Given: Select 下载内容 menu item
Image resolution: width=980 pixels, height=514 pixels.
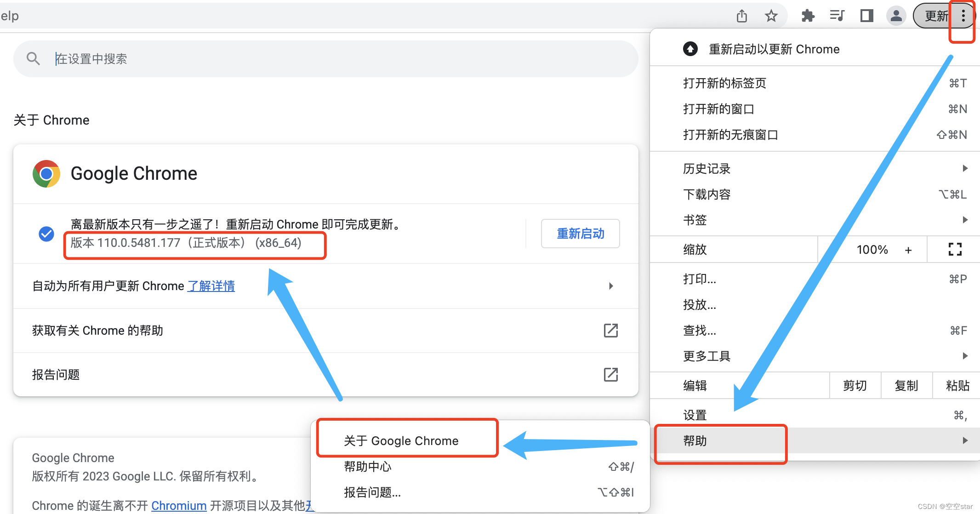Looking at the screenshot, I should (815, 194).
